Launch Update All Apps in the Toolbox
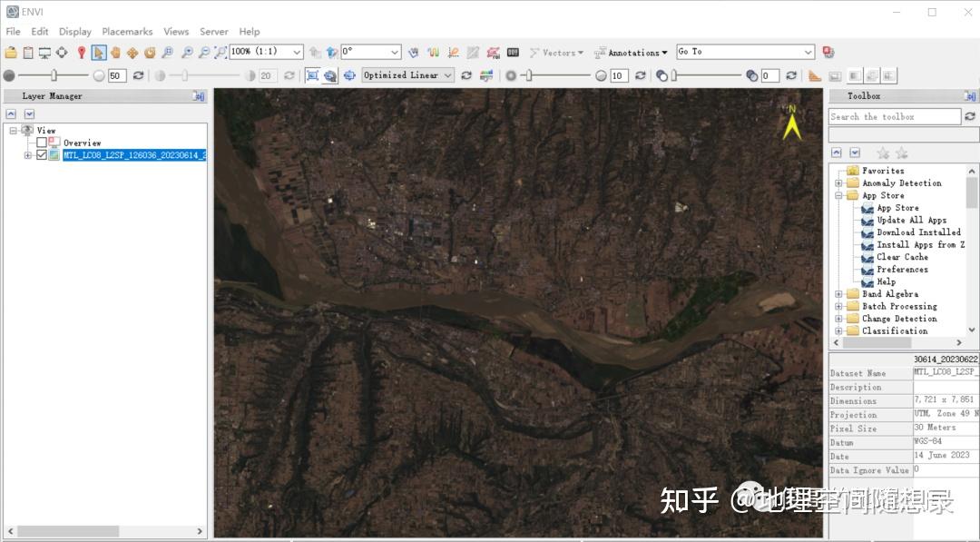This screenshot has width=980, height=542. coord(910,220)
